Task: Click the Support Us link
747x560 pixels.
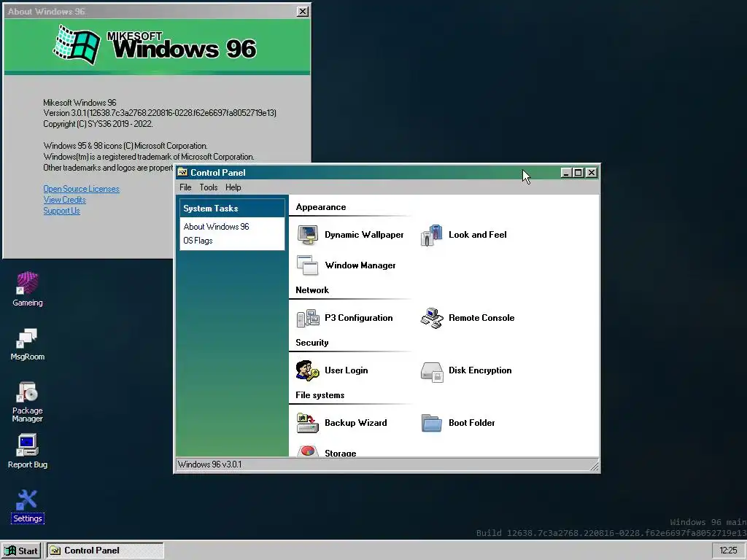Action: point(61,211)
